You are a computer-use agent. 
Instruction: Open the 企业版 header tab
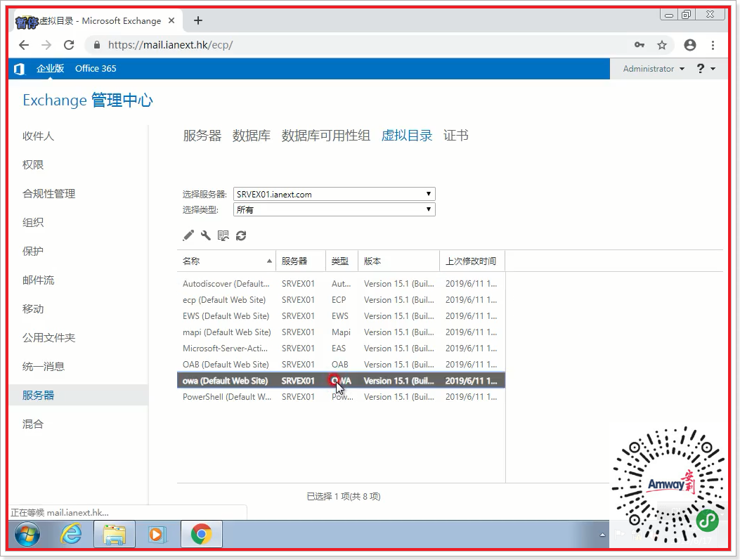50,69
